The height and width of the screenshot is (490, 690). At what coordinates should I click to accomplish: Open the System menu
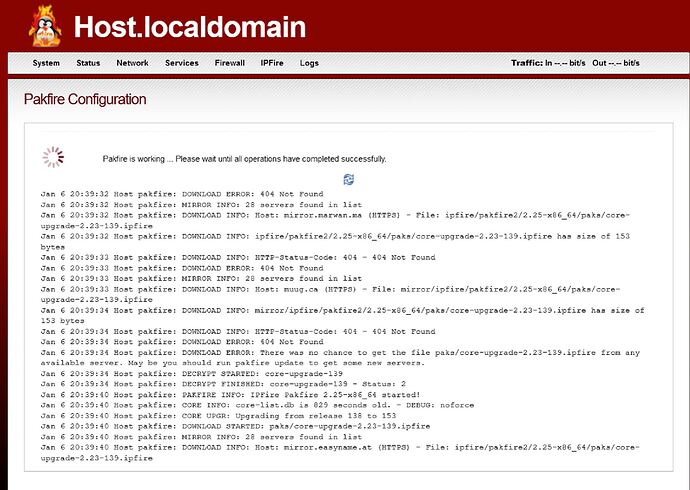46,63
